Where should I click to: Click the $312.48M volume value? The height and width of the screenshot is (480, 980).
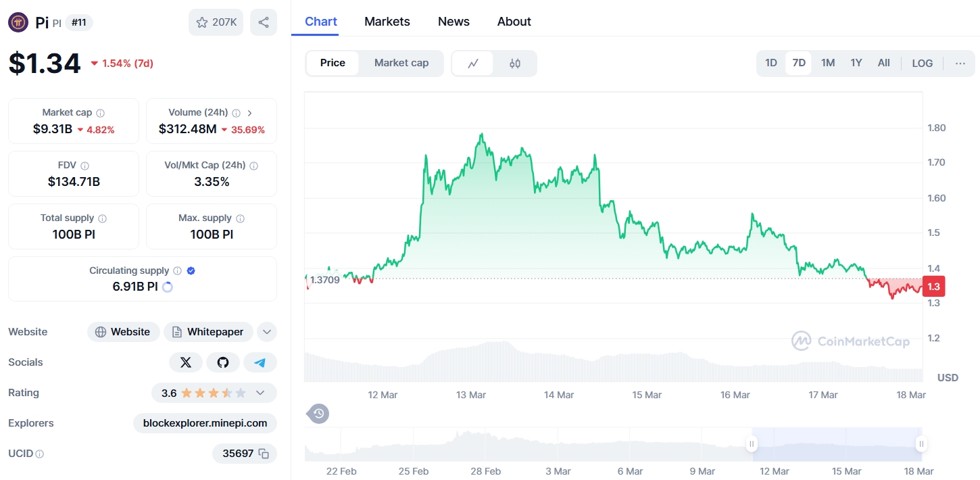[188, 129]
